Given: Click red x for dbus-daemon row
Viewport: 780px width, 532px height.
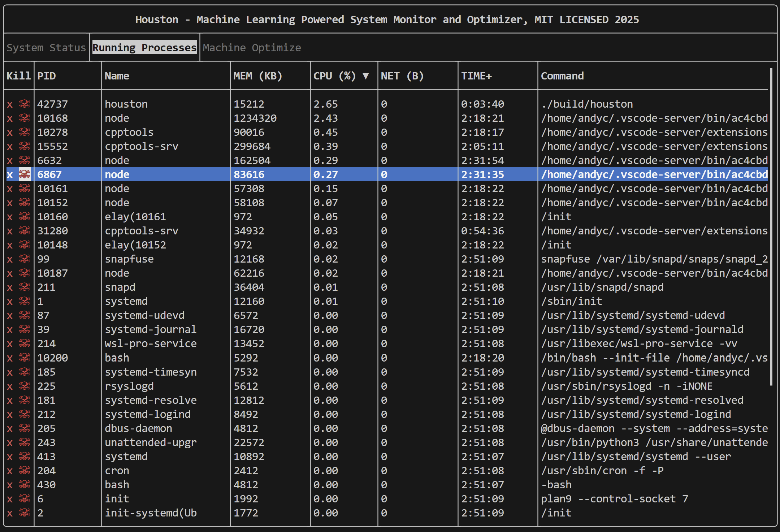Looking at the screenshot, I should [10, 429].
